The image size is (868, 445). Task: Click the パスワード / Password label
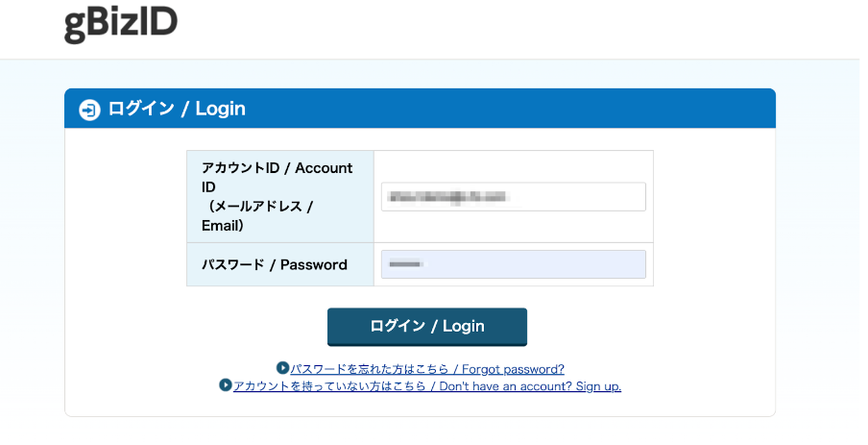[275, 264]
